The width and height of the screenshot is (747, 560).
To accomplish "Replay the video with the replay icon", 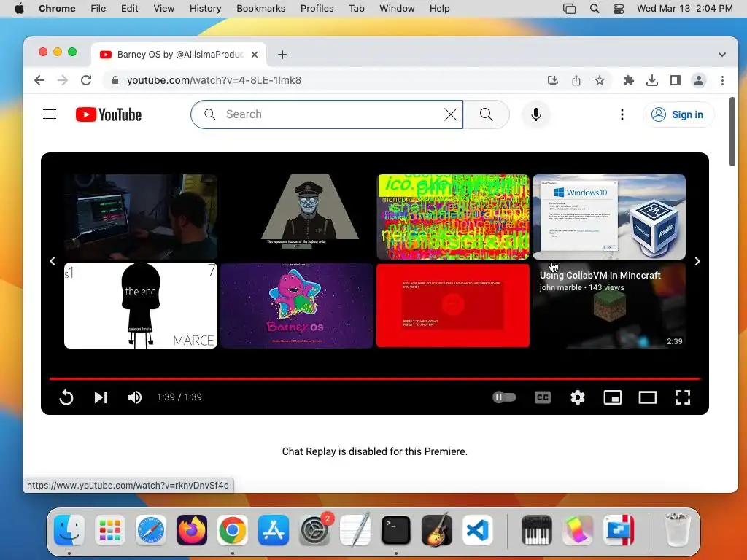I will coord(66,397).
